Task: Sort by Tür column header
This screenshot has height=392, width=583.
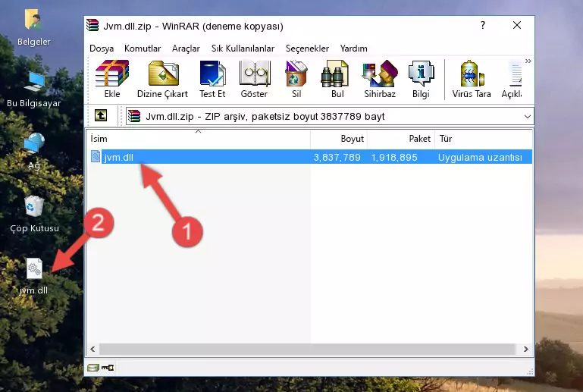Action: click(484, 138)
